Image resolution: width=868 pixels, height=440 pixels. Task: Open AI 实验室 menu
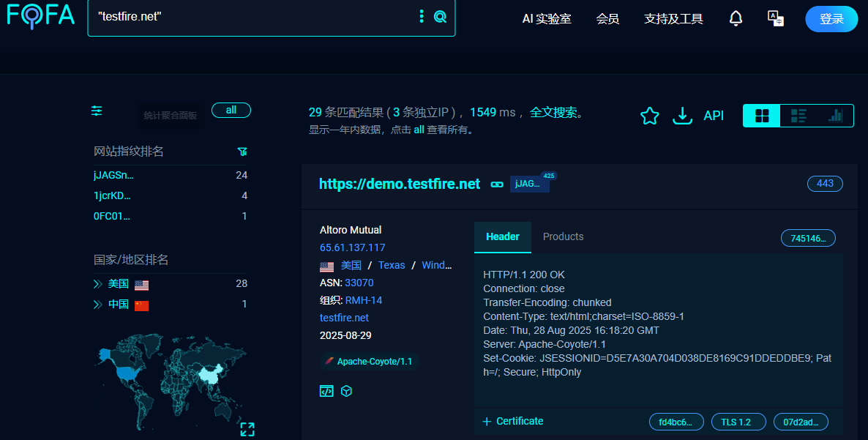pyautogui.click(x=547, y=19)
